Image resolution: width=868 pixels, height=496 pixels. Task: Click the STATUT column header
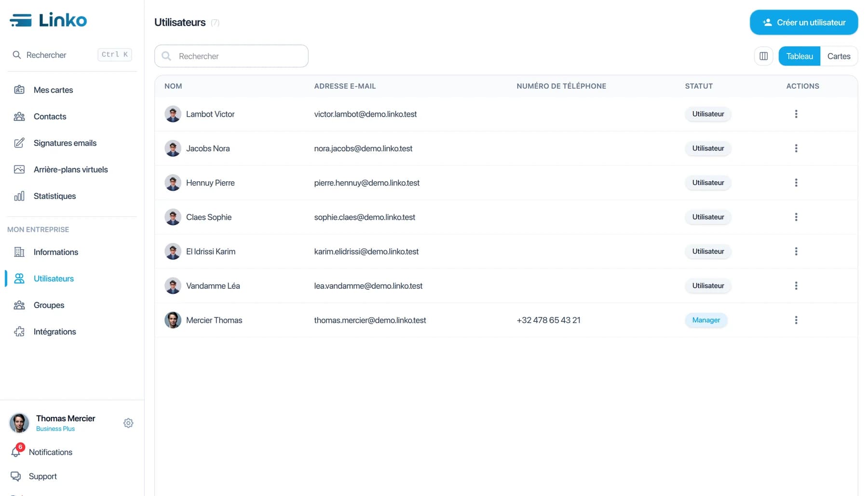point(699,86)
